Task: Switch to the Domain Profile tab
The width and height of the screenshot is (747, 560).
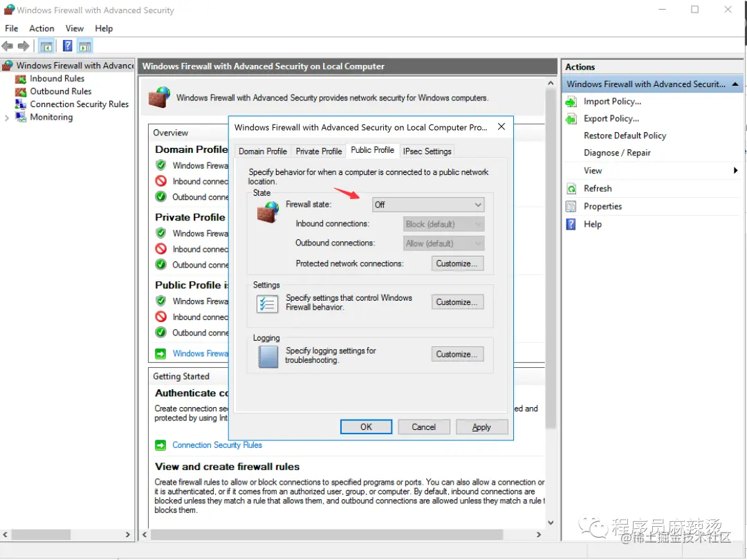Action: (x=263, y=151)
